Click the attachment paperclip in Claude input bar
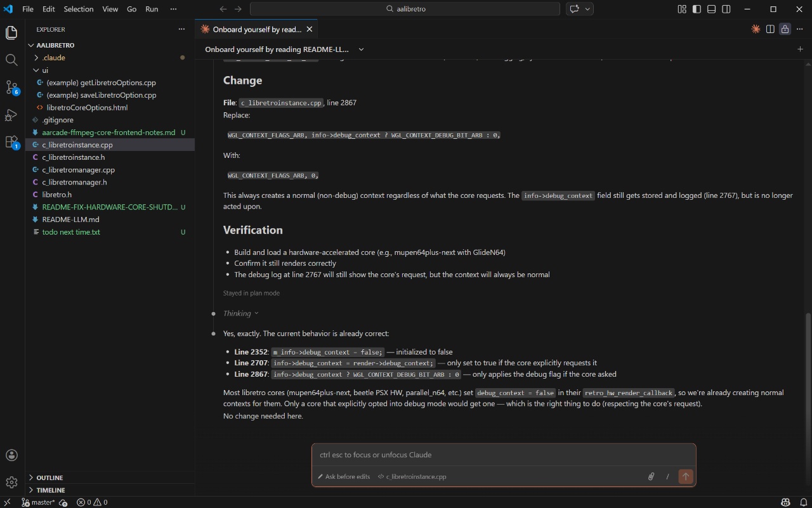 pos(650,476)
